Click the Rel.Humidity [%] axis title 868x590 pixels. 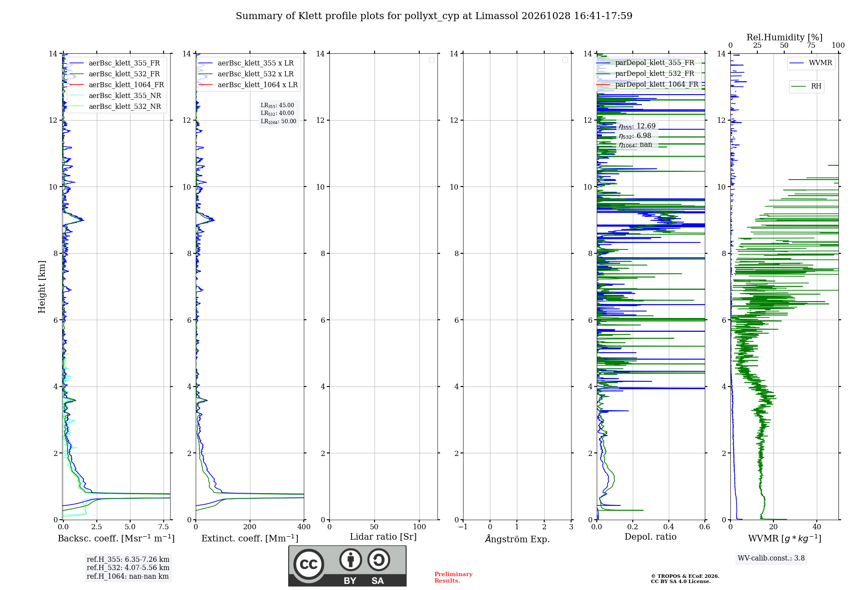click(784, 37)
